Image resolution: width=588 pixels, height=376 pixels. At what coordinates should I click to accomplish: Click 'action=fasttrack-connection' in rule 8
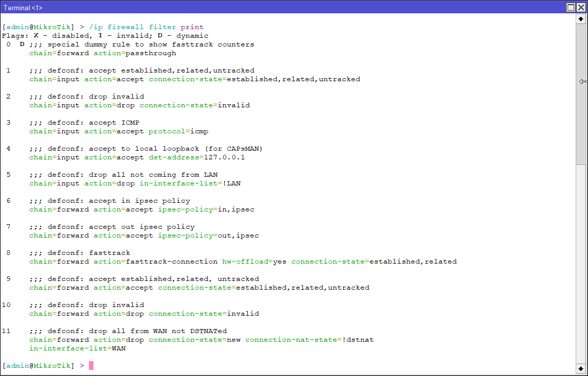155,261
